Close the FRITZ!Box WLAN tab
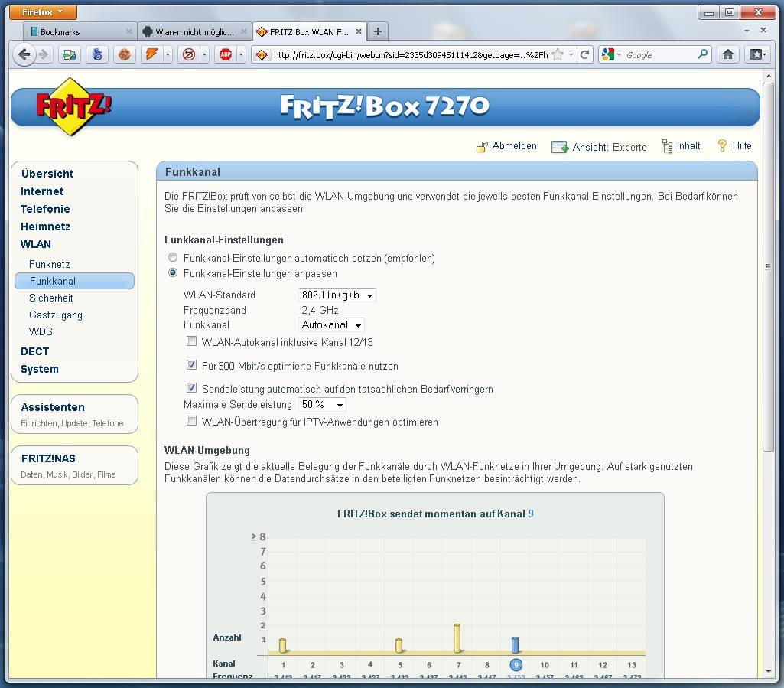Viewport: 784px width, 688px height. [359, 31]
